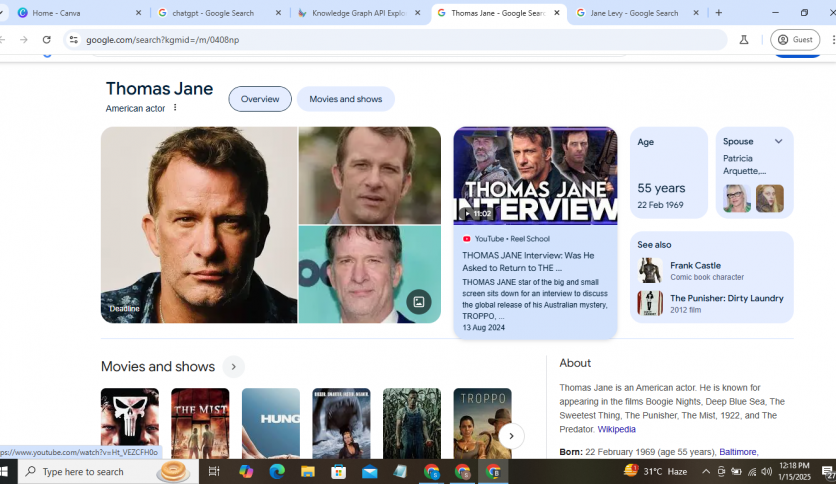
Task: Click The Punisher: Dirty Laundry poster thumbnail
Action: [x=650, y=303]
